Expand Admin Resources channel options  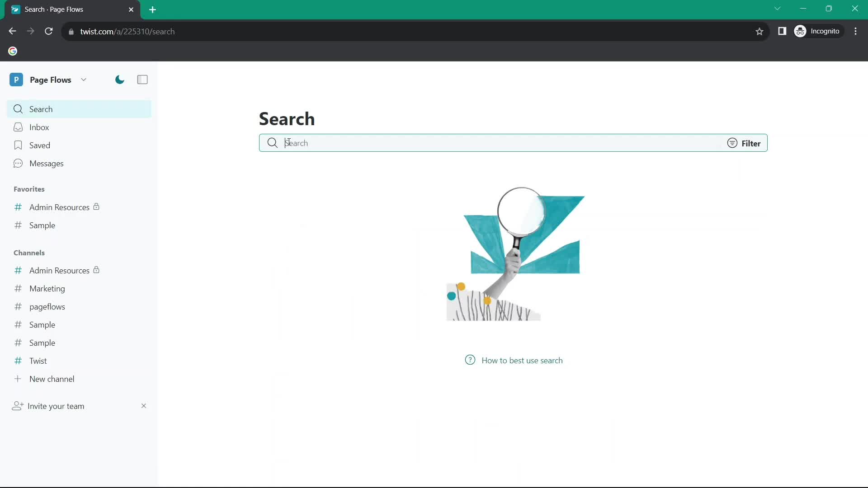click(x=60, y=271)
